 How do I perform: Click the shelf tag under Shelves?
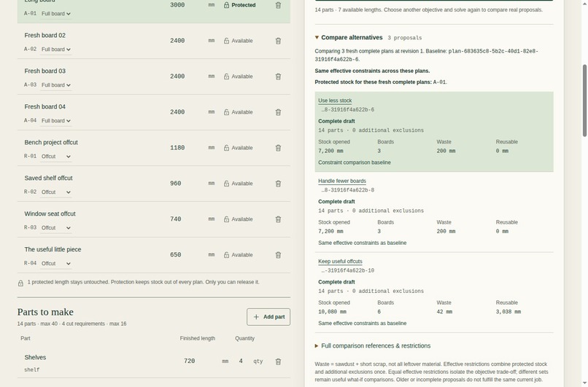[32, 370]
